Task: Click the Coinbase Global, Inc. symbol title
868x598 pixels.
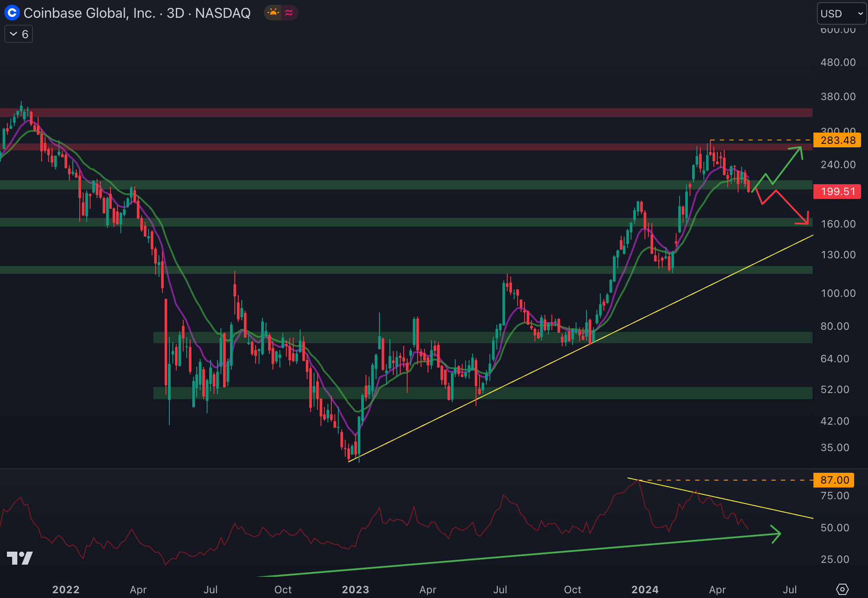Action: tap(89, 13)
